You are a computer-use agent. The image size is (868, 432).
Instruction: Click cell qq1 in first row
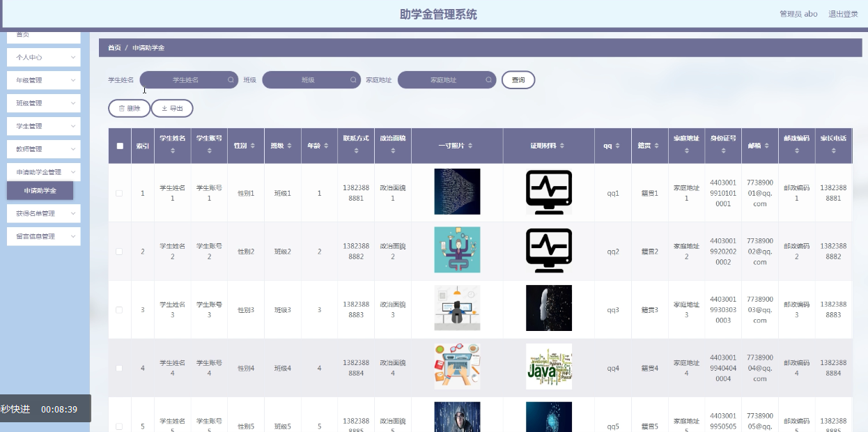pyautogui.click(x=613, y=193)
